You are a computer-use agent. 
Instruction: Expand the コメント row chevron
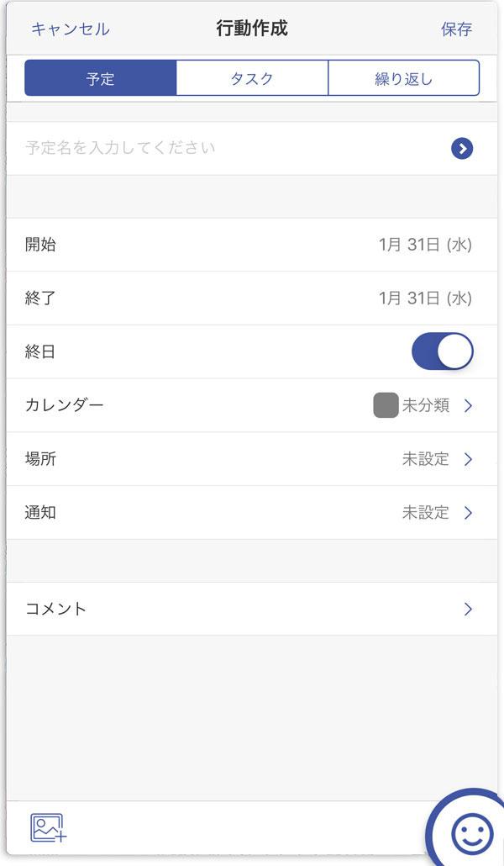pos(468,610)
